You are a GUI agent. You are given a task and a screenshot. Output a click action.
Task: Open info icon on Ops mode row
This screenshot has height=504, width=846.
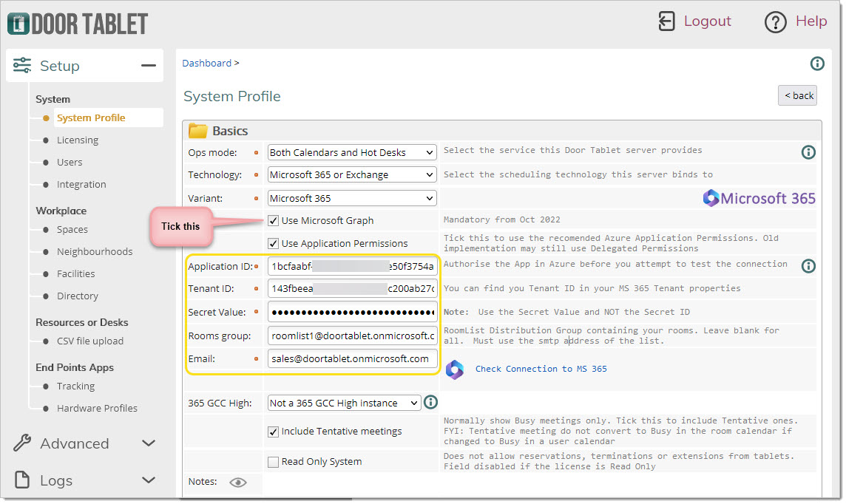click(x=808, y=152)
